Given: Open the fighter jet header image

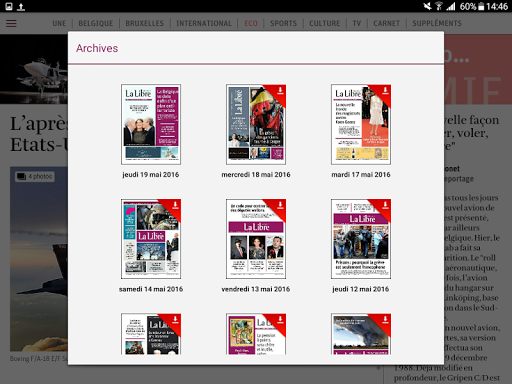Looking at the screenshot, I should tap(34, 69).
